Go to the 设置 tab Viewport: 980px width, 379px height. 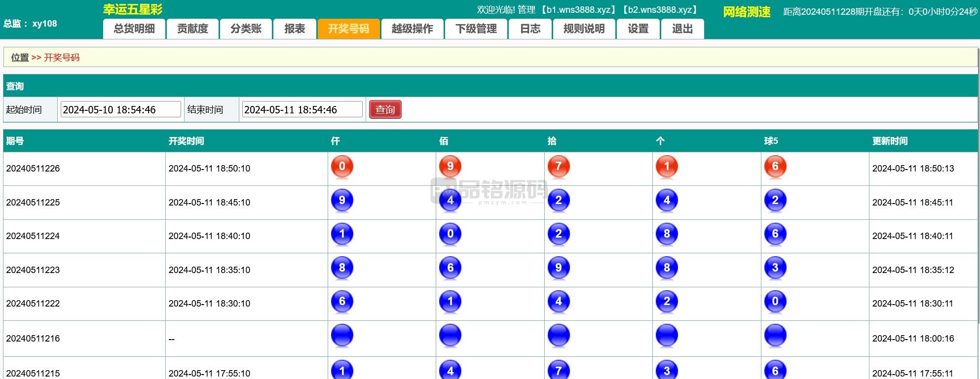point(638,29)
